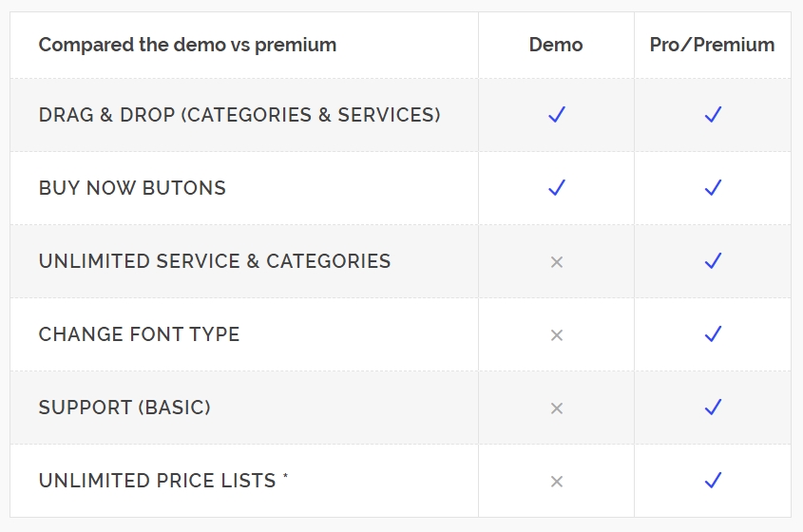Click Pro/Premium checkmark for Unlimited Price Lists
This screenshot has width=803, height=532.
[713, 481]
